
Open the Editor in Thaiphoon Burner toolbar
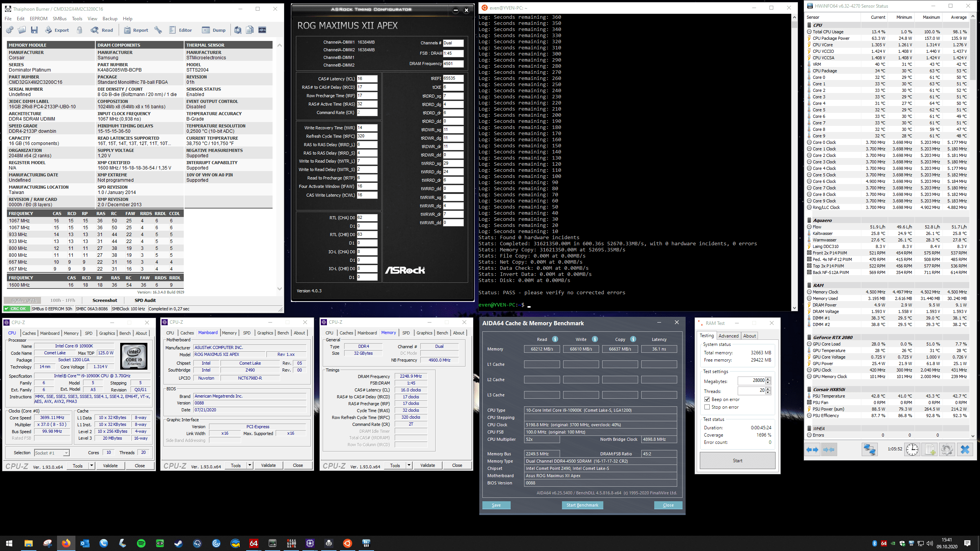tap(181, 30)
